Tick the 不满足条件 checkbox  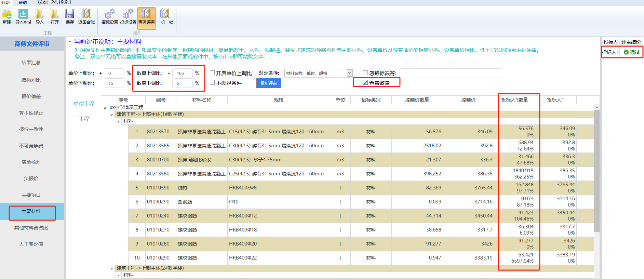[212, 82]
